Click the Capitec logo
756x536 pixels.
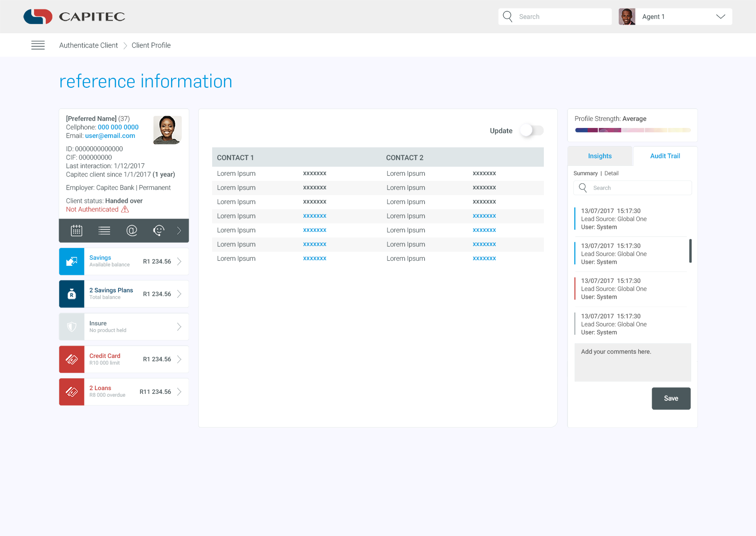click(x=74, y=17)
